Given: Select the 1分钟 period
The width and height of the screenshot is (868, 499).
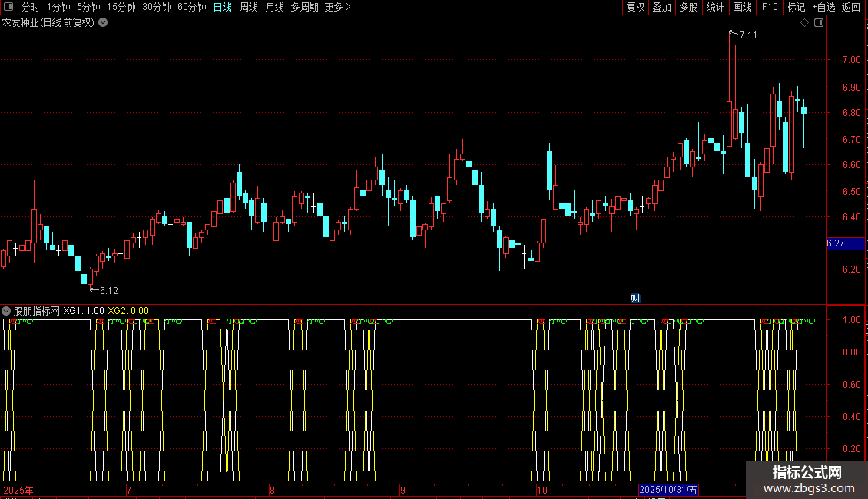Looking at the screenshot, I should click(58, 7).
